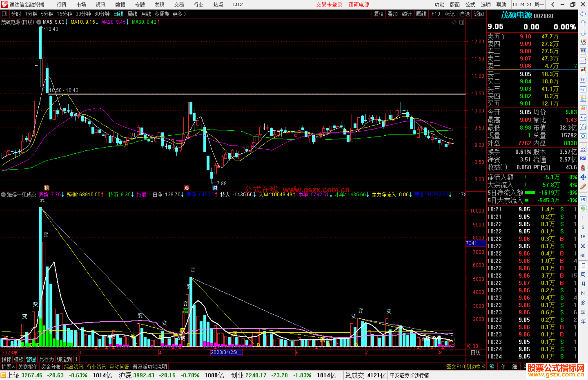This screenshot has width=588, height=380.
Task: Click the plus zoom button beside 日线
Action: coord(471,359)
